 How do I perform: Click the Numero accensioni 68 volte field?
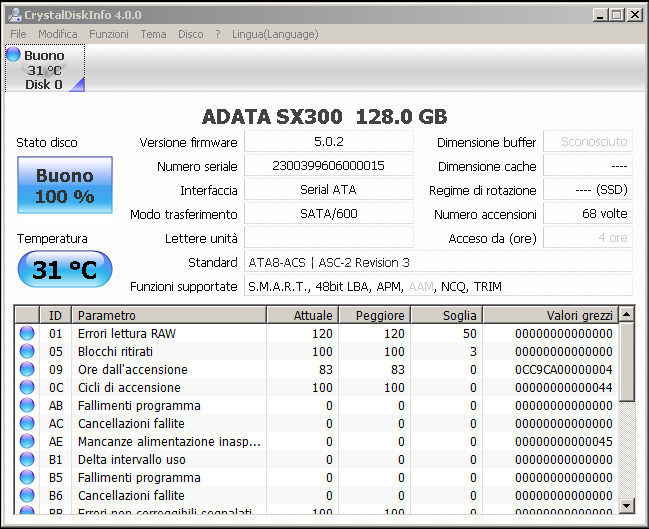coord(588,214)
